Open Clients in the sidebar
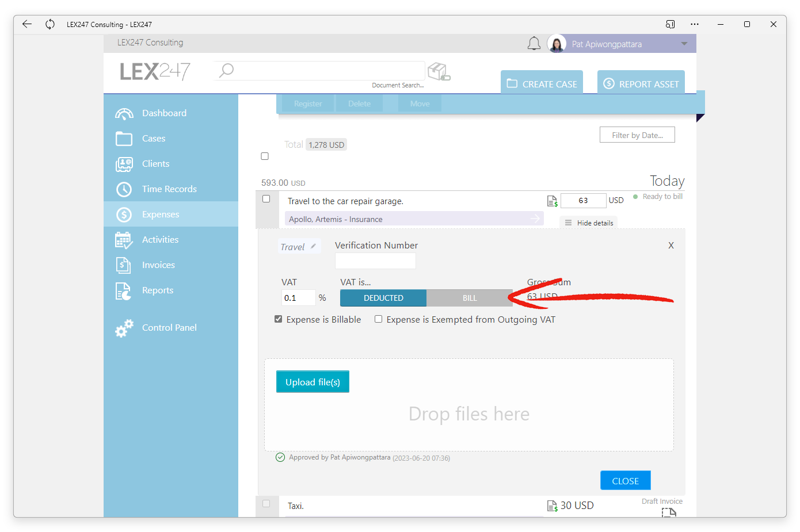This screenshot has width=800, height=532. click(x=156, y=164)
